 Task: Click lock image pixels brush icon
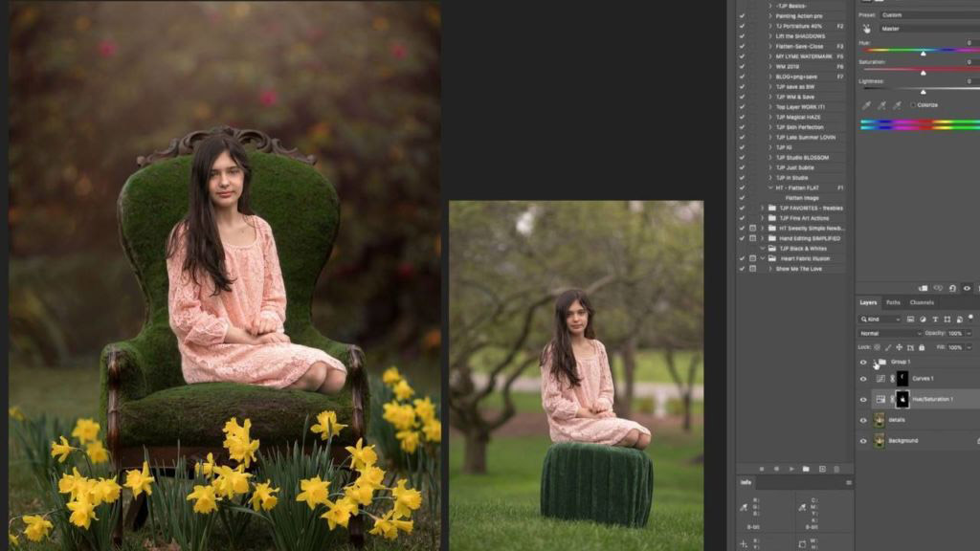click(888, 347)
